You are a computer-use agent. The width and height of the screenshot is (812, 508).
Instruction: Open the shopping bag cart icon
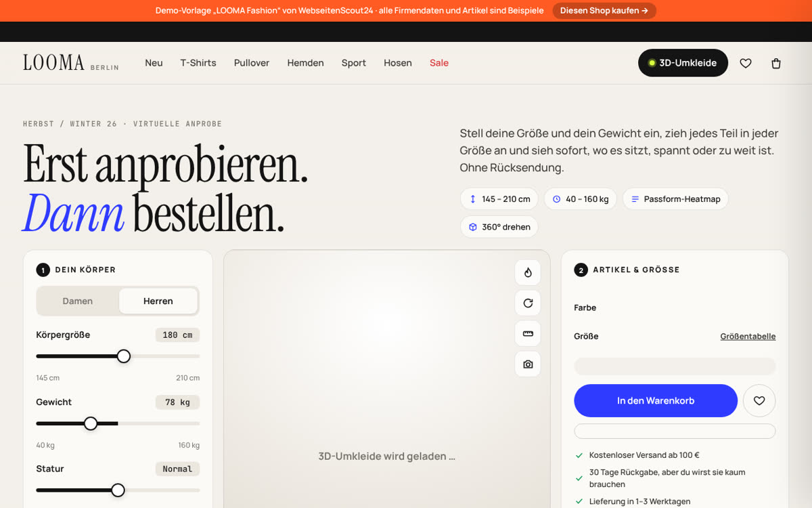[x=776, y=63]
